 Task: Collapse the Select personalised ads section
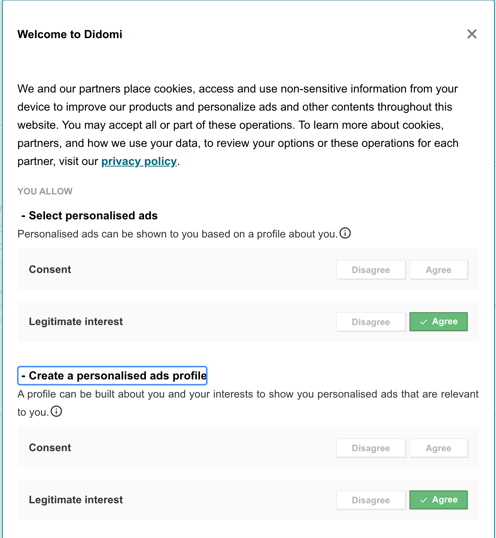coord(89,215)
